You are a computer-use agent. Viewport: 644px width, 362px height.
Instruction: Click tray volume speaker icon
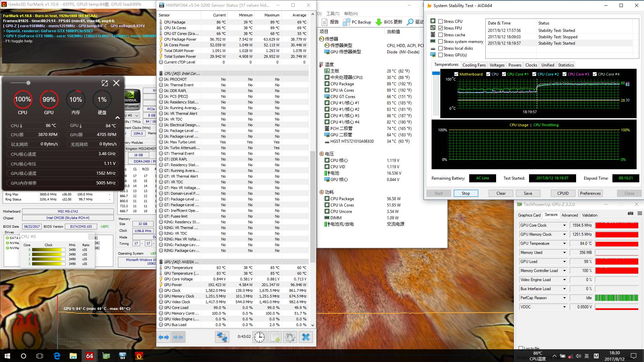point(578,356)
